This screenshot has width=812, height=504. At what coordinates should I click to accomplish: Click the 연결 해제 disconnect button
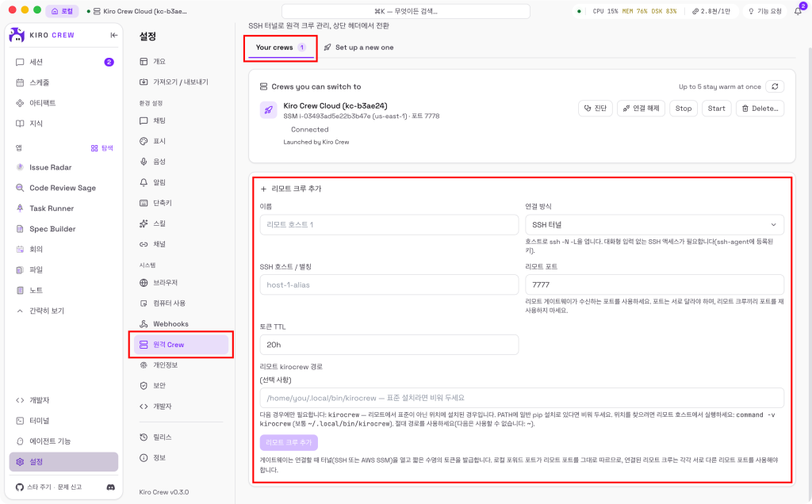pyautogui.click(x=641, y=108)
